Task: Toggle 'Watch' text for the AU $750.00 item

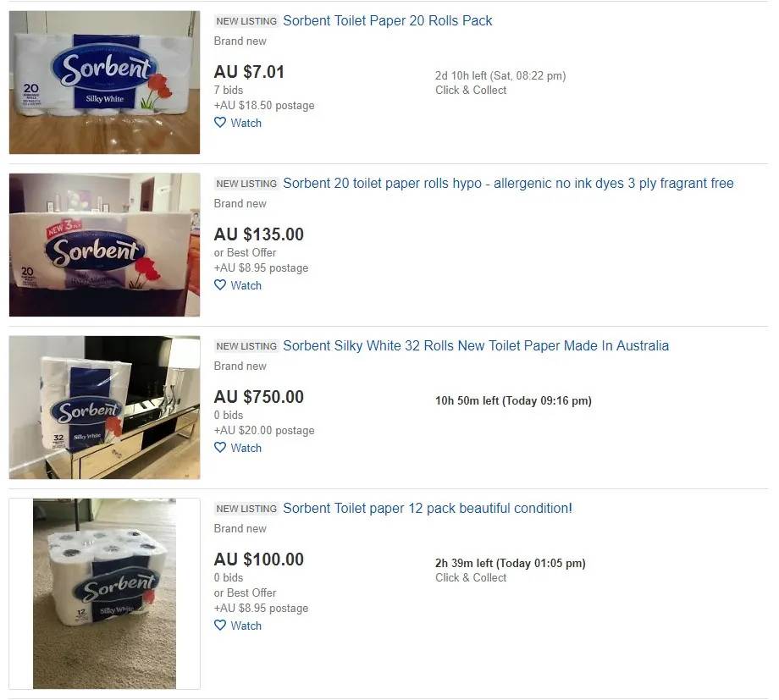Action: [x=246, y=448]
